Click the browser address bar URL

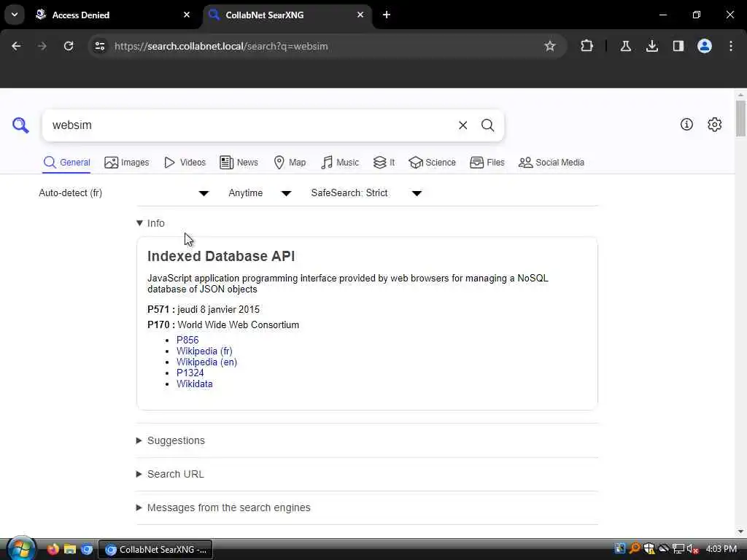click(221, 46)
